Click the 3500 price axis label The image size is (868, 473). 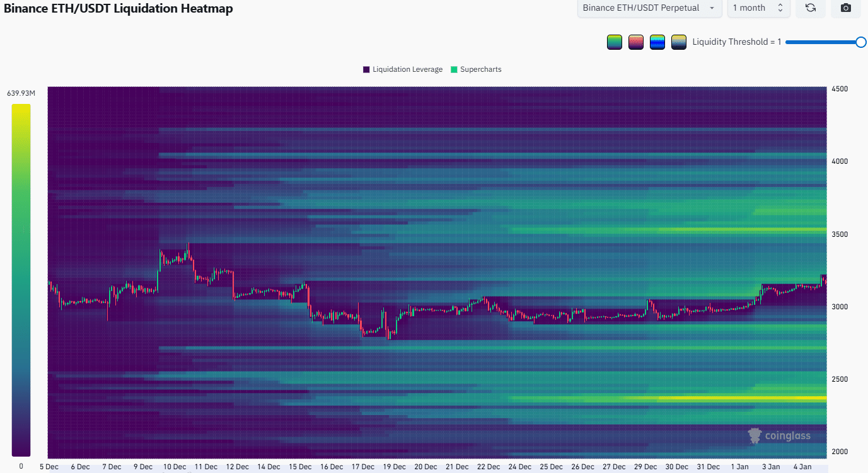[839, 234]
